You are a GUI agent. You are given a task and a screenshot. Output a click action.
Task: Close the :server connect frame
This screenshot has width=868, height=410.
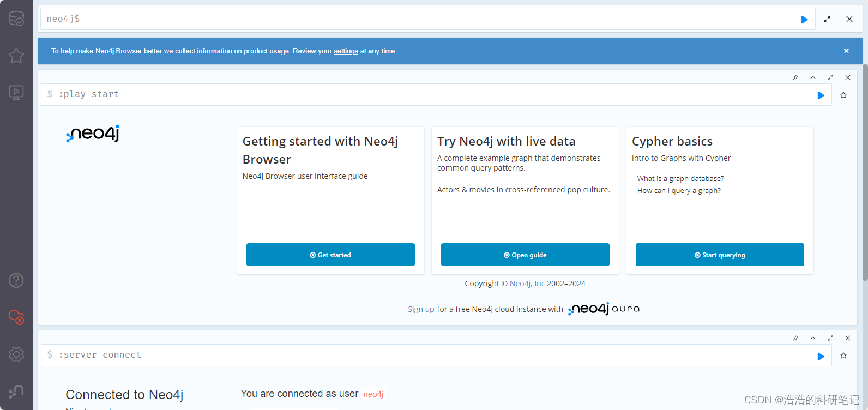pyautogui.click(x=848, y=338)
